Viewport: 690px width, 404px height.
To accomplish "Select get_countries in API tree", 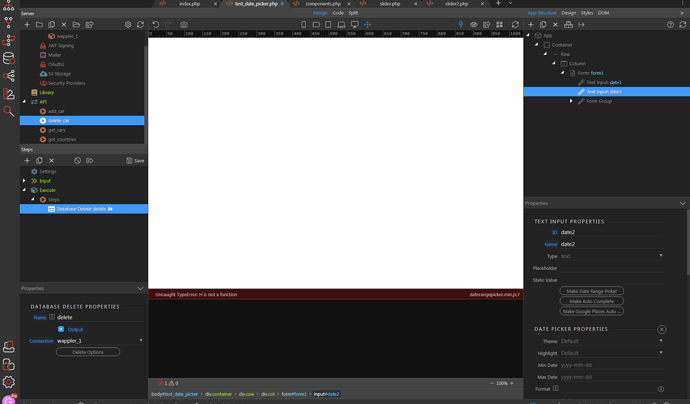I will [x=62, y=140].
